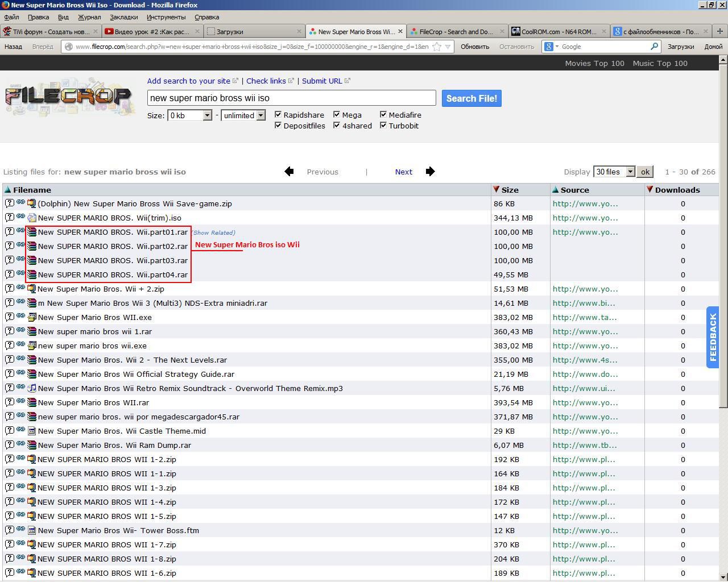
Task: Toggle the Mega checkbox
Action: [337, 114]
